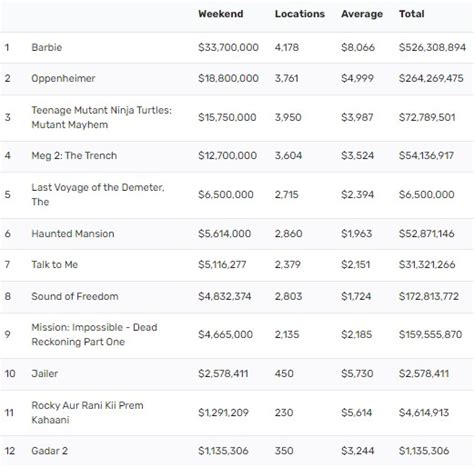Select the Oppenheimer movie title
The width and height of the screenshot is (474, 467).
pos(63,79)
